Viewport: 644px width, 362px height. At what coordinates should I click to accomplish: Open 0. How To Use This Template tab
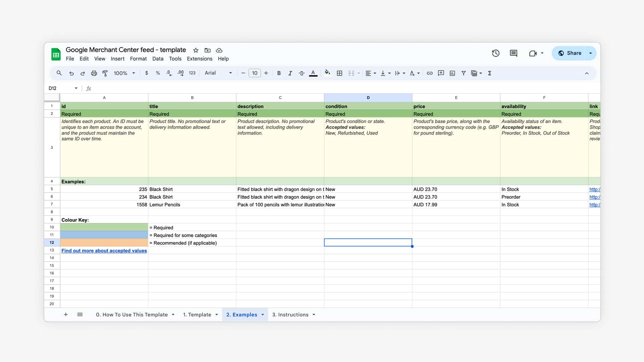click(x=135, y=314)
